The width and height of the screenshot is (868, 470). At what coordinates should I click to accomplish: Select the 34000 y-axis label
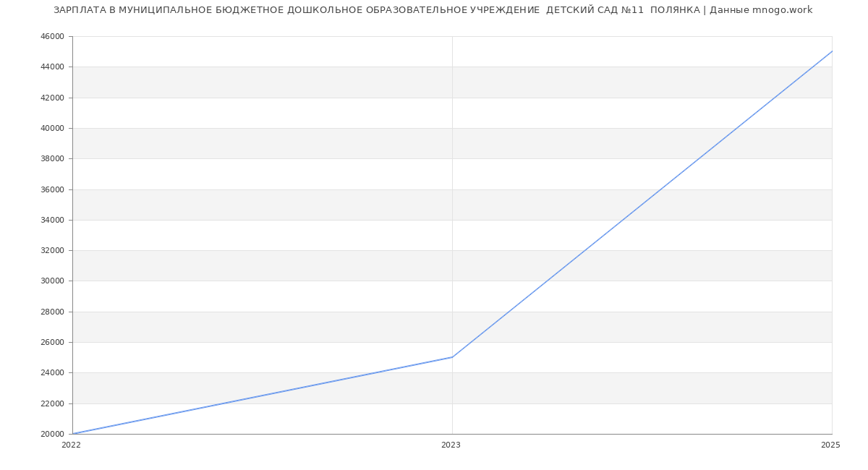pyautogui.click(x=54, y=220)
